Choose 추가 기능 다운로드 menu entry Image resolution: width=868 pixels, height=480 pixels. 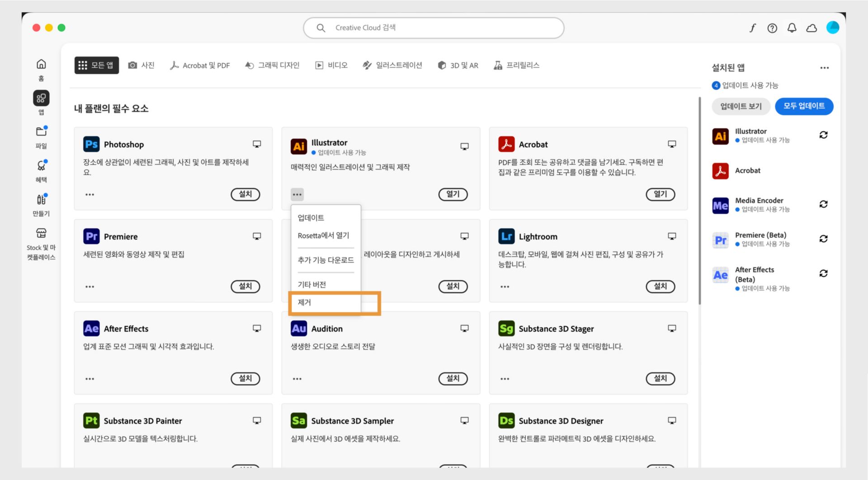pyautogui.click(x=326, y=260)
